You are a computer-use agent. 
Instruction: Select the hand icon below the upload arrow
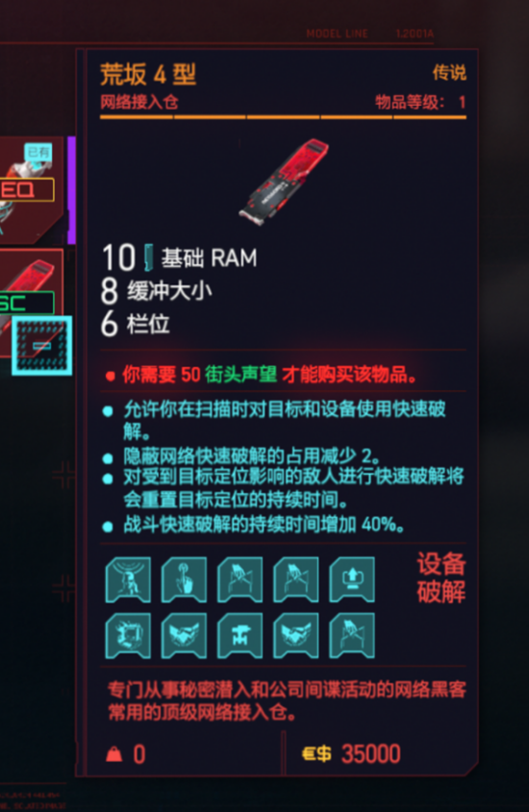pyautogui.click(x=352, y=635)
